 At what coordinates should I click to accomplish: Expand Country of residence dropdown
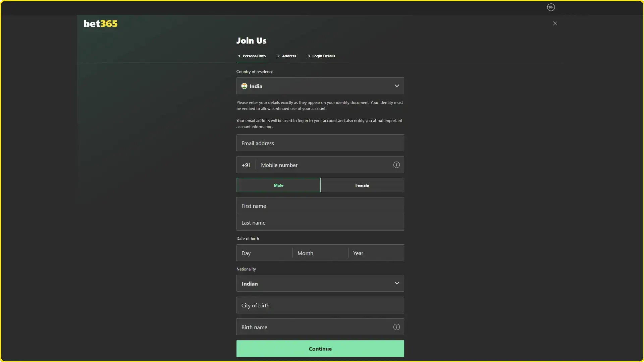pyautogui.click(x=320, y=86)
